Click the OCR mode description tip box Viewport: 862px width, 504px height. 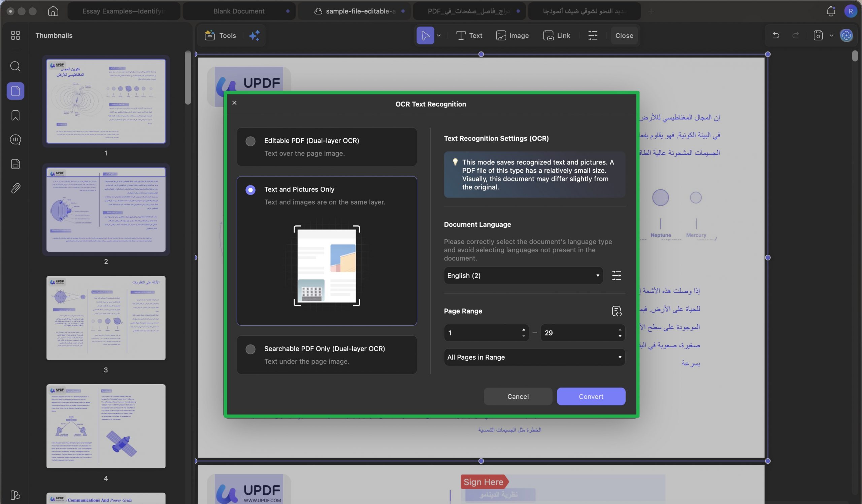[x=535, y=175]
